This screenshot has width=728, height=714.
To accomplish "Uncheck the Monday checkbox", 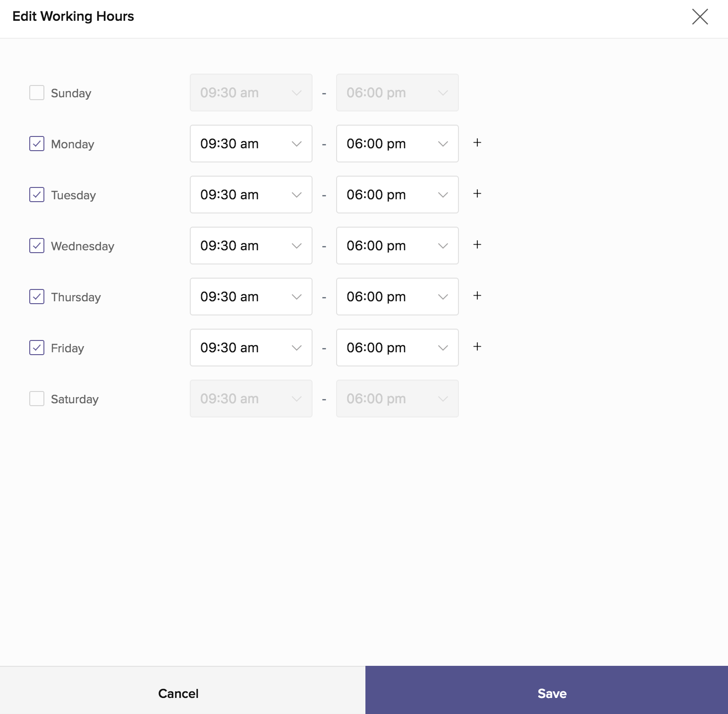I will point(37,144).
